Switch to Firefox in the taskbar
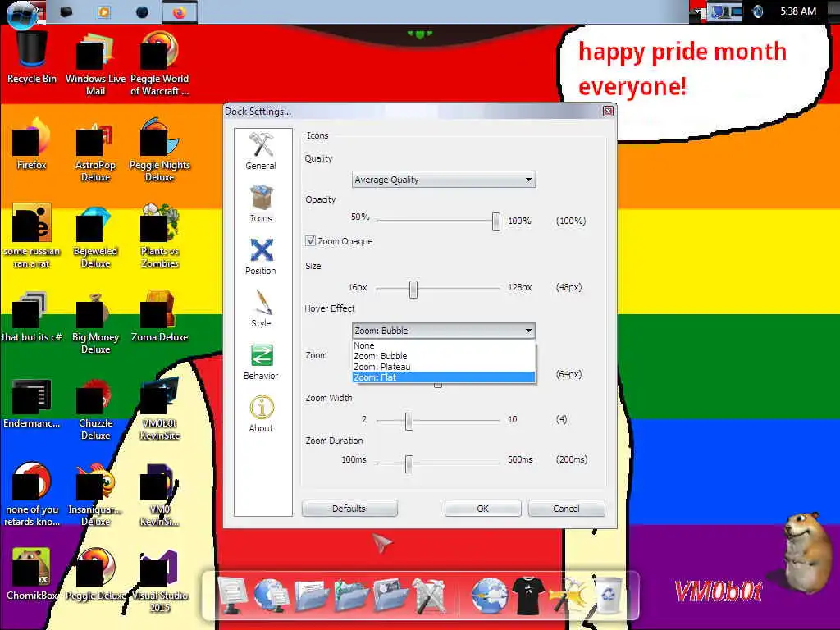Screen dimensions: 840x630 pyautogui.click(x=180, y=11)
